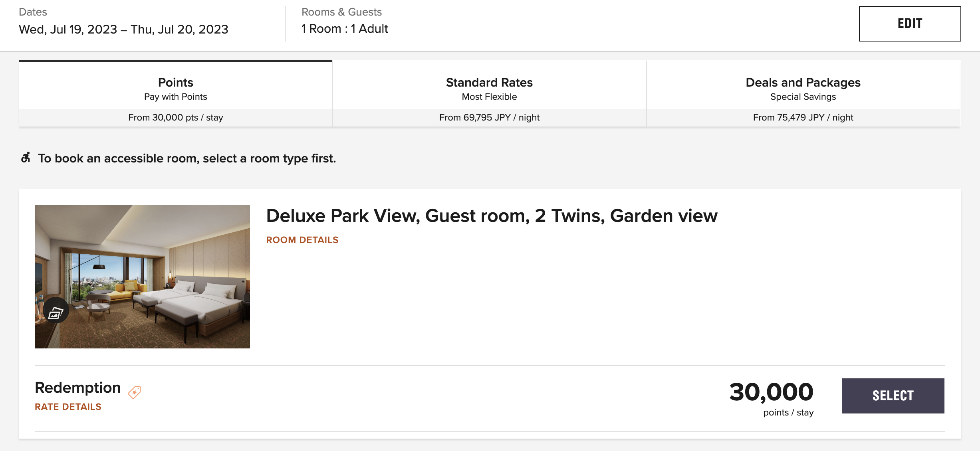This screenshot has width=980, height=451.
Task: Select the 30,000 points Redemption rate
Action: pyautogui.click(x=893, y=396)
